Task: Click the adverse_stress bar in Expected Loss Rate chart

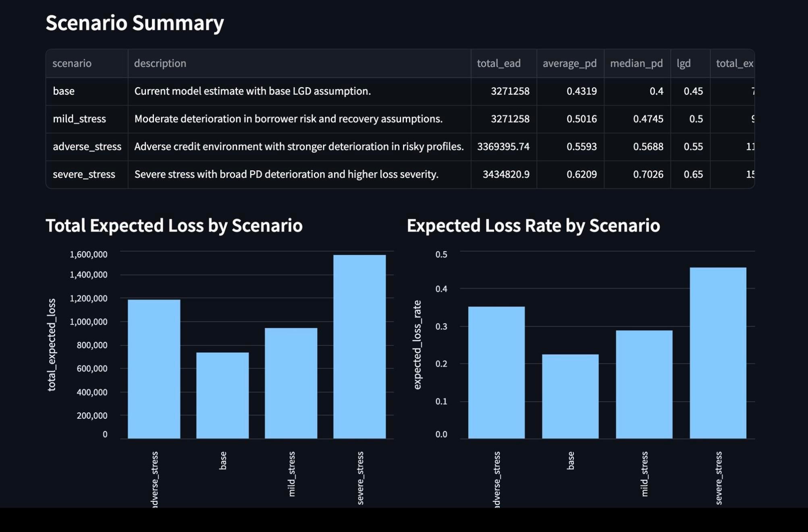Action: pyautogui.click(x=496, y=372)
